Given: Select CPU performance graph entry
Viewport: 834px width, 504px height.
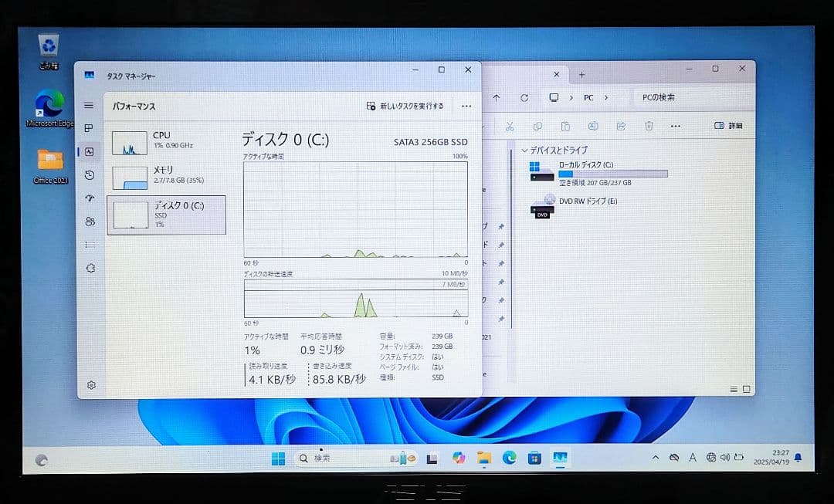Looking at the screenshot, I should tap(168, 142).
